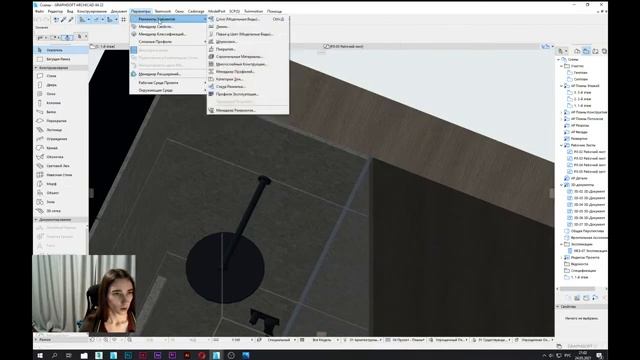640x360 pixels.
Task: Open the Navigator project chooser dropdown
Action: (x=563, y=51)
